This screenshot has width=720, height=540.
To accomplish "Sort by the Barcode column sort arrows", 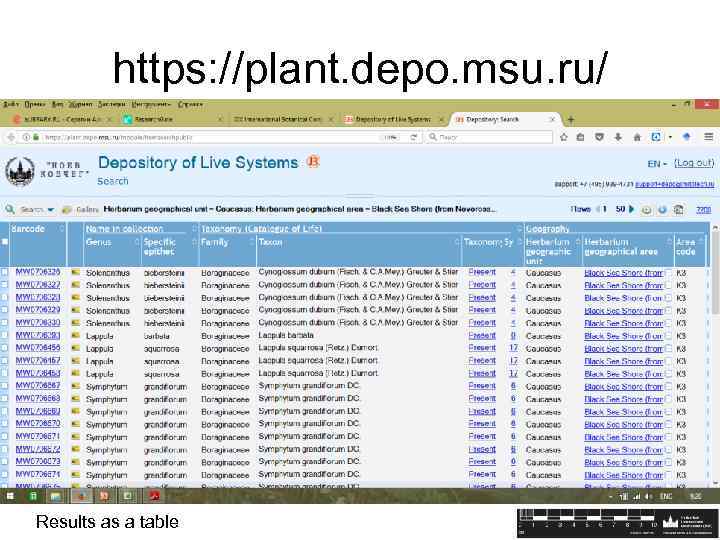I will click(x=62, y=228).
